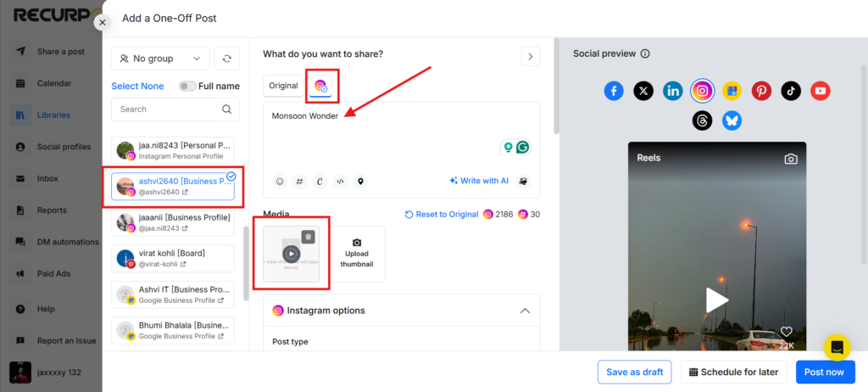Preview post on Google Business Profile

point(732,91)
